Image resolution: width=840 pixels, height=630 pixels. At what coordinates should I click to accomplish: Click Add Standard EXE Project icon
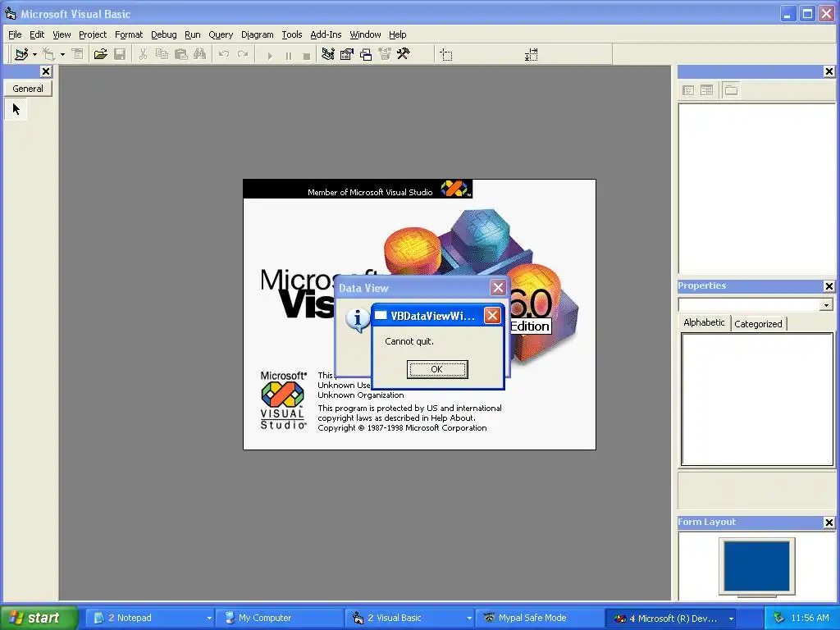[x=21, y=54]
